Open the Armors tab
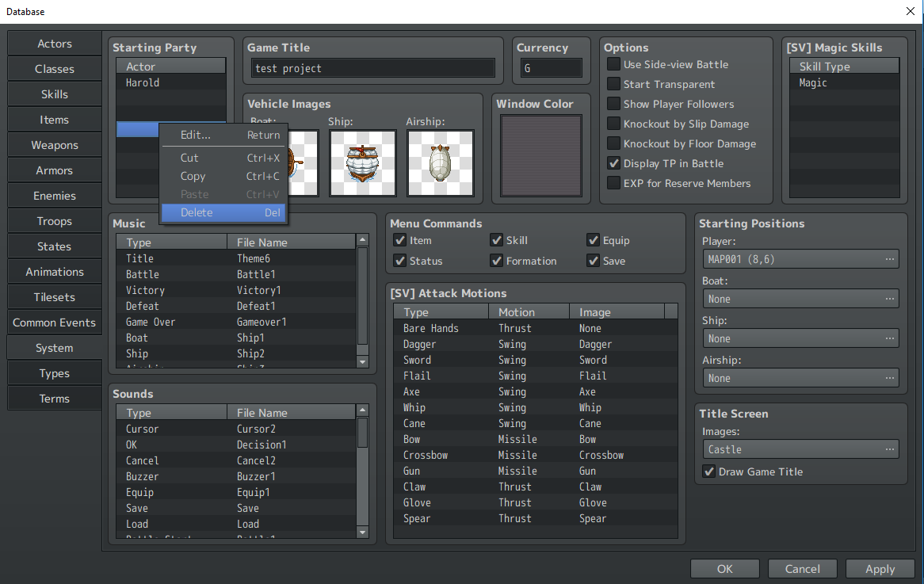 coord(54,170)
